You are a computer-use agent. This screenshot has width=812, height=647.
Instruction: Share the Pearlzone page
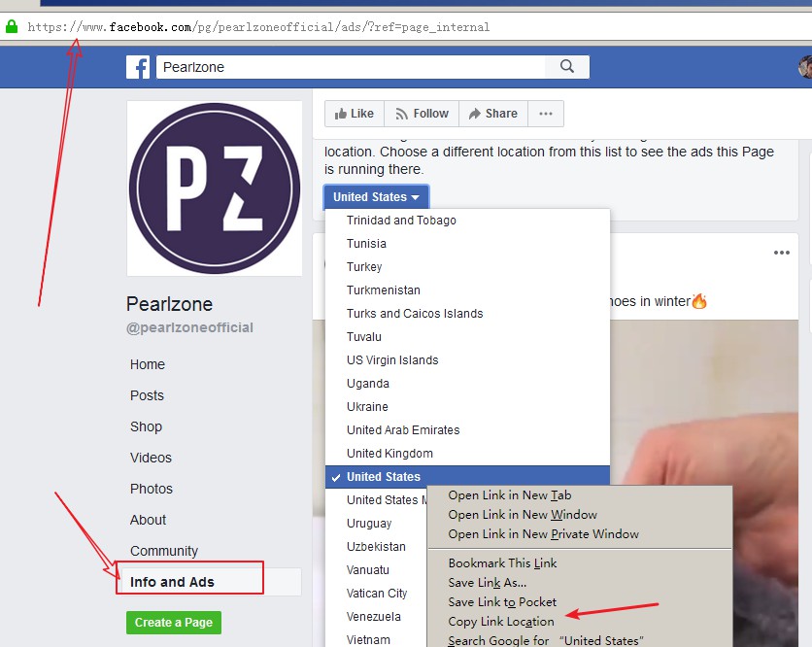click(493, 114)
